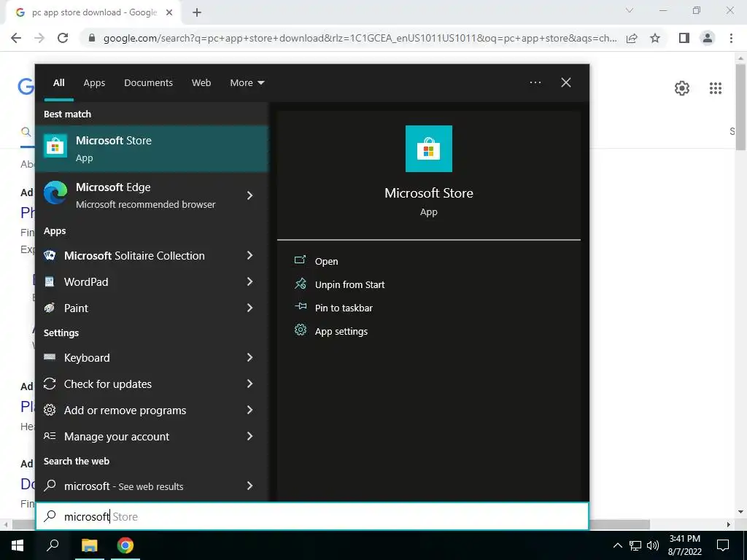
Task: Toggle the Chrome side panel icon
Action: (x=684, y=38)
